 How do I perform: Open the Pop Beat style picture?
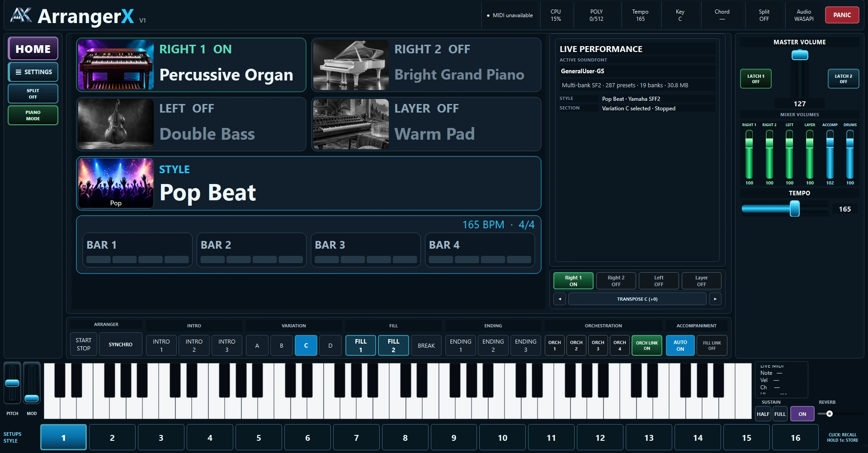point(116,183)
